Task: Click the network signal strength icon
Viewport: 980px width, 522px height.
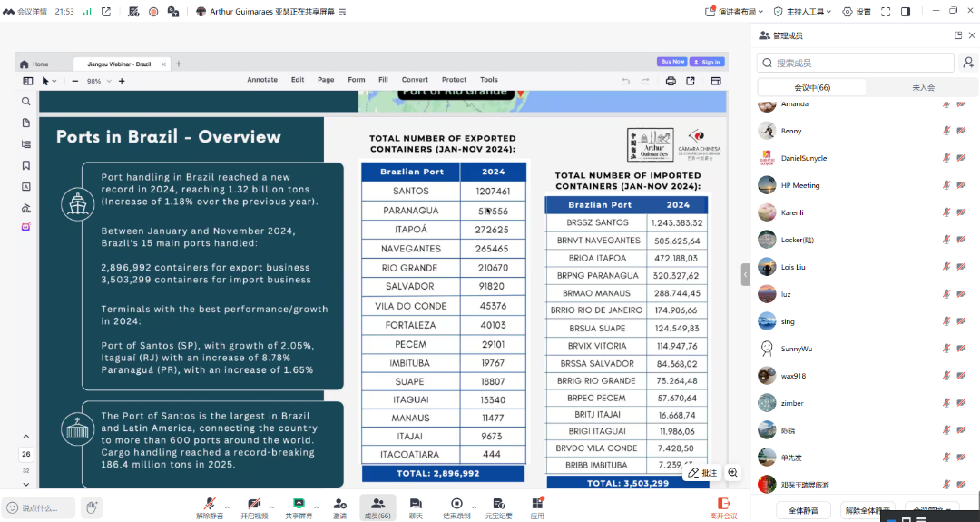Action: tap(87, 11)
